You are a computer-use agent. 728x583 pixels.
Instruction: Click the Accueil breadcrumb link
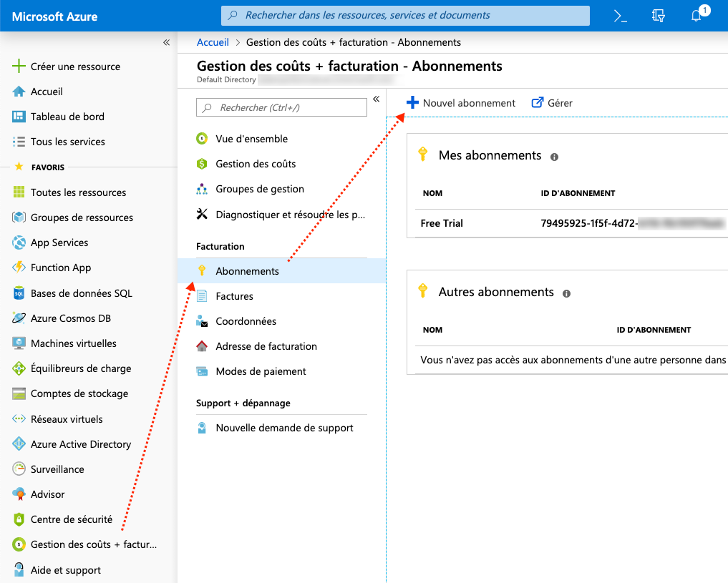click(x=213, y=42)
